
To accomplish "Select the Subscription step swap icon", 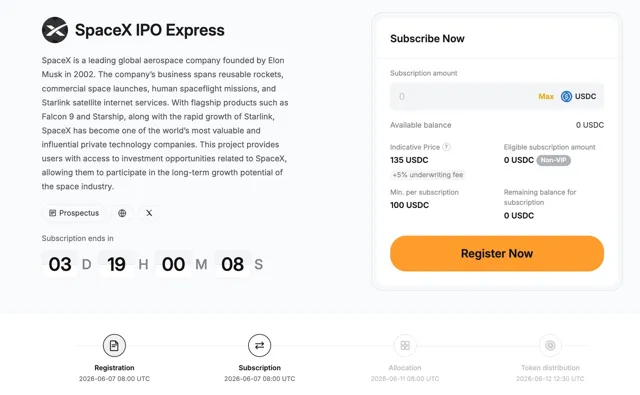I will pos(260,346).
